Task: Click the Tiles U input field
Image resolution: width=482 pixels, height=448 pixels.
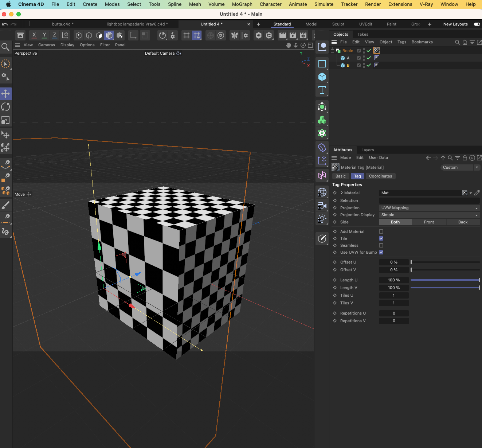Action: pos(393,295)
